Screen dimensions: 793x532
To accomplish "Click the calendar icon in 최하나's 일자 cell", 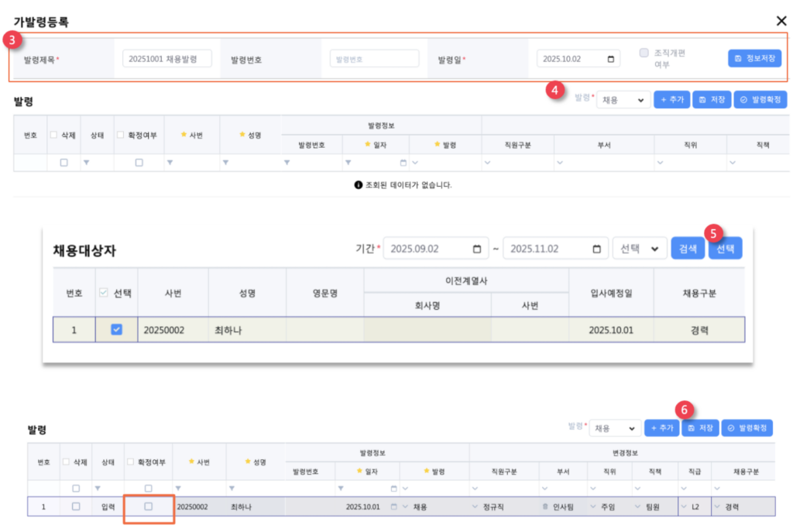I will [393, 506].
